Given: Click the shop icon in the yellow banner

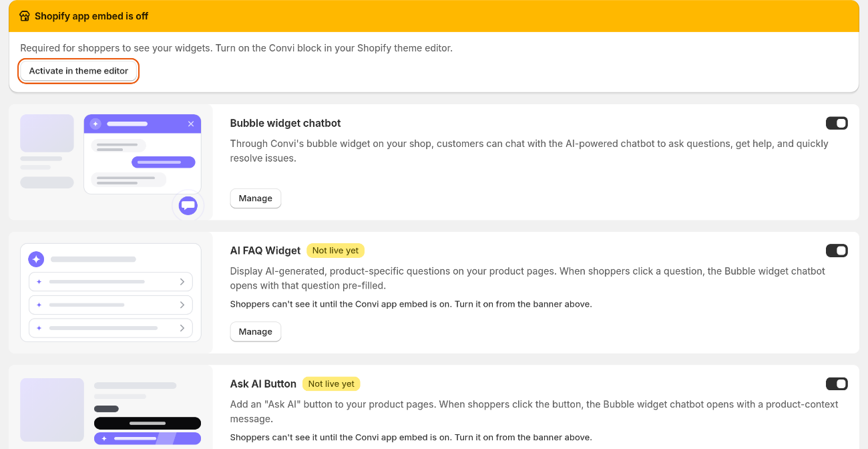Looking at the screenshot, I should pos(25,16).
